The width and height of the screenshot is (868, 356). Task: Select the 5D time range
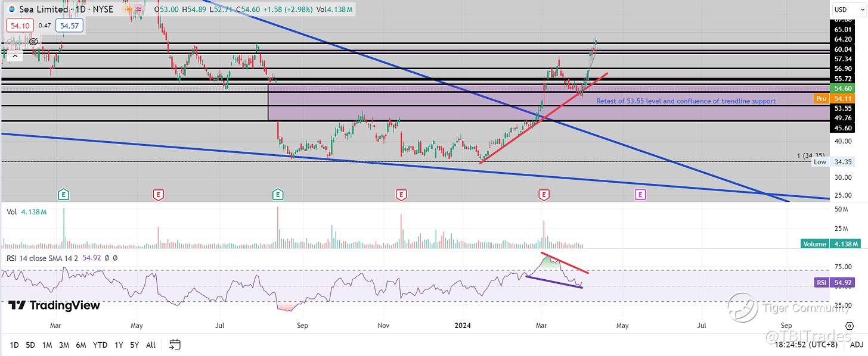(x=32, y=345)
